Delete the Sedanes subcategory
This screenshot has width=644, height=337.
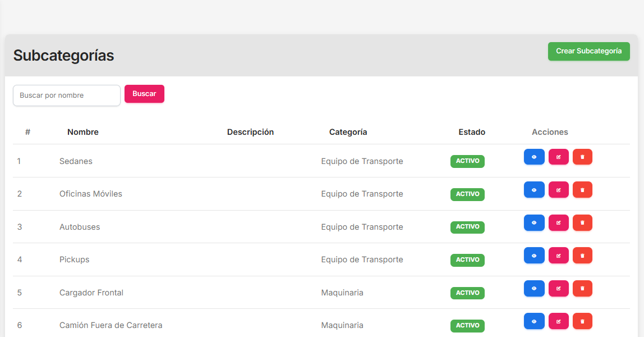582,157
